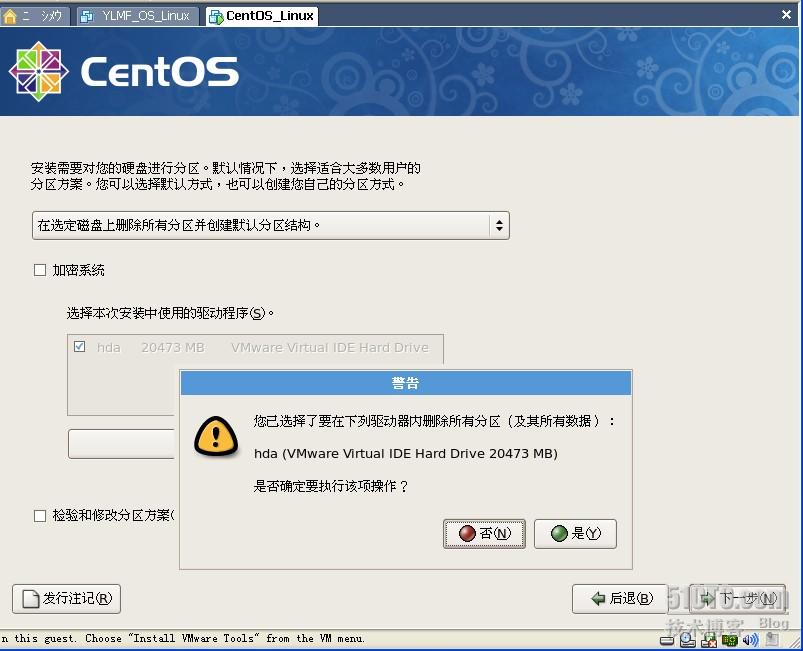Proceed with 下一步(N) button
803x651 pixels.
coord(738,599)
